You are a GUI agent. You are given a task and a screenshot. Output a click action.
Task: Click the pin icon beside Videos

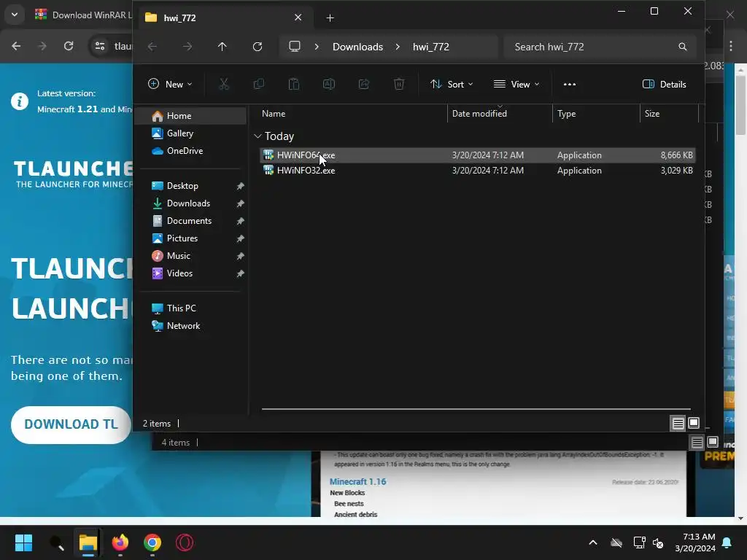240,274
